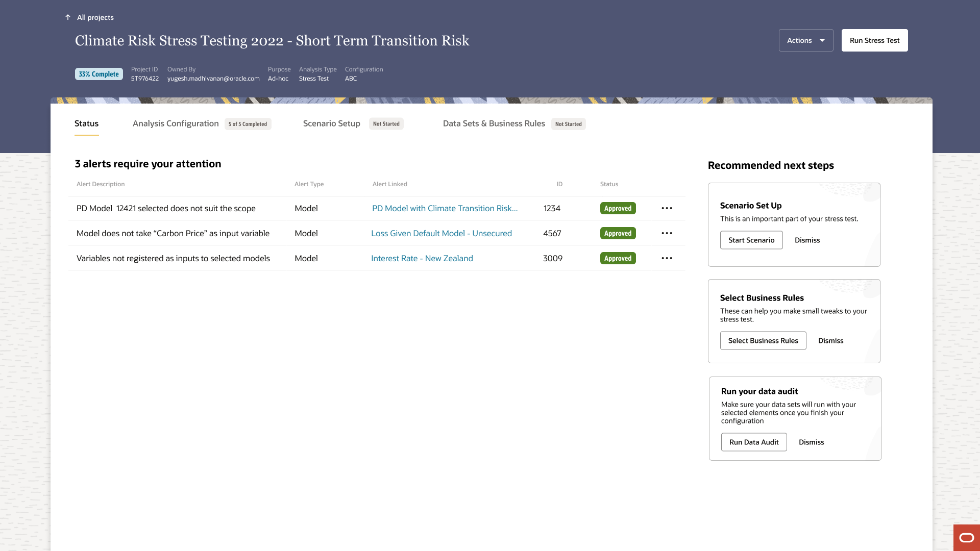Click the Alert Linked column header
980x551 pixels.
(x=389, y=184)
